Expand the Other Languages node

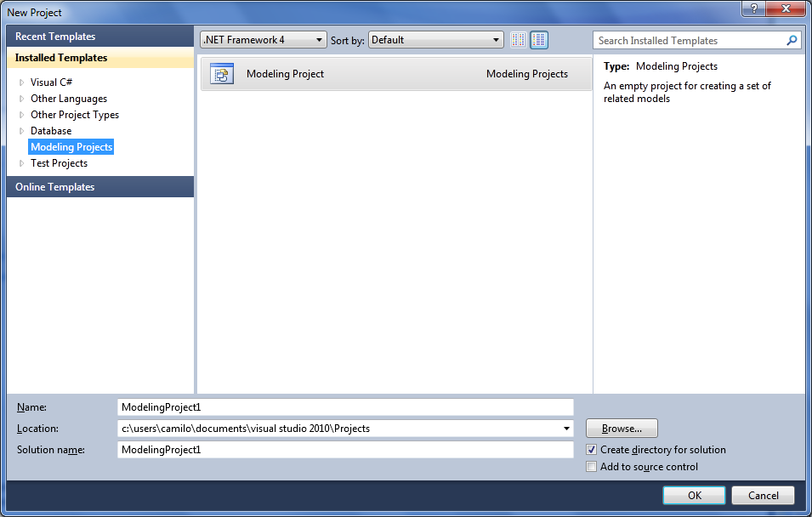22,99
